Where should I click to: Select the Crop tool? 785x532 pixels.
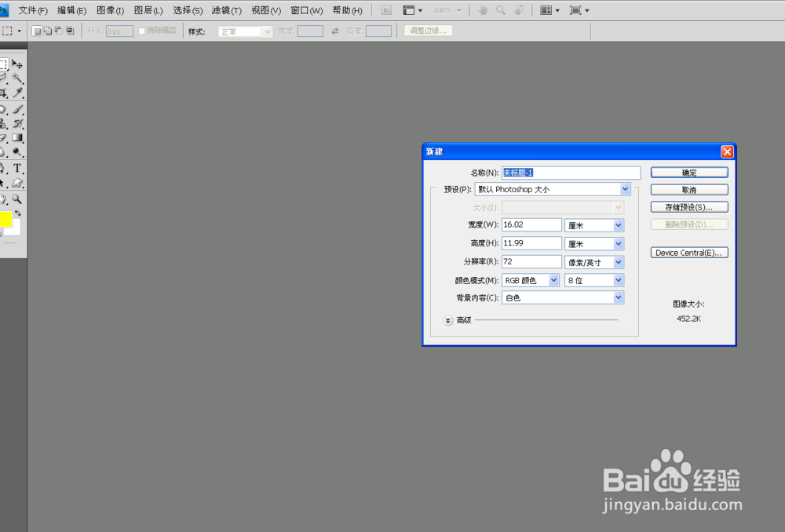[3, 93]
